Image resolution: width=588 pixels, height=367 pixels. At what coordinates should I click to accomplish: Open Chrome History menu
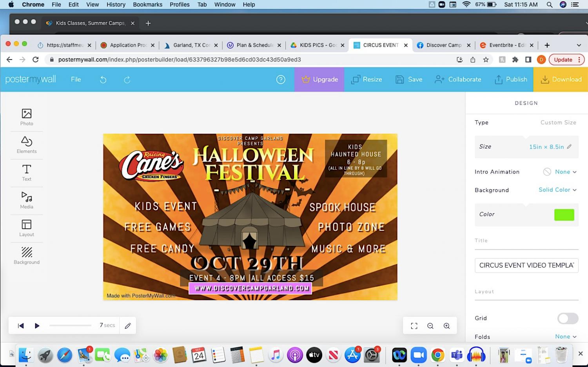116,4
